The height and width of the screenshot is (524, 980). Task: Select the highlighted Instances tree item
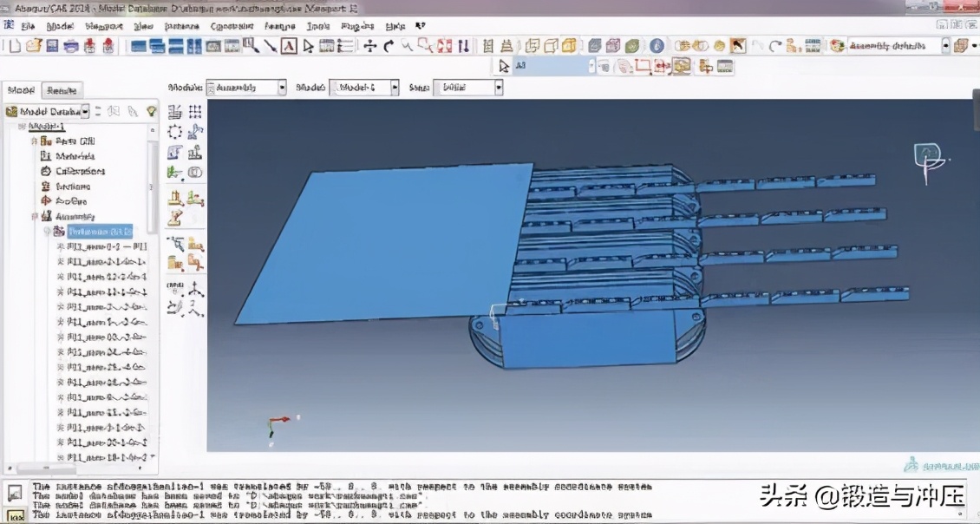pyautogui.click(x=100, y=232)
